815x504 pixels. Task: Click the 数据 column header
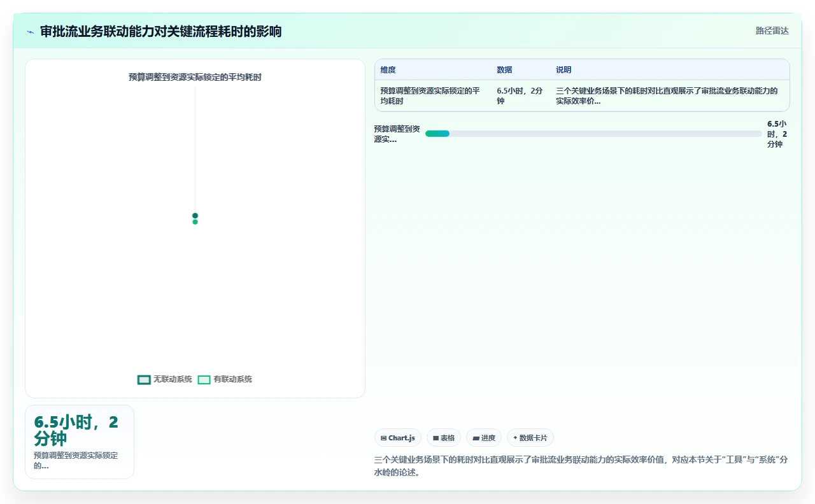tap(504, 70)
